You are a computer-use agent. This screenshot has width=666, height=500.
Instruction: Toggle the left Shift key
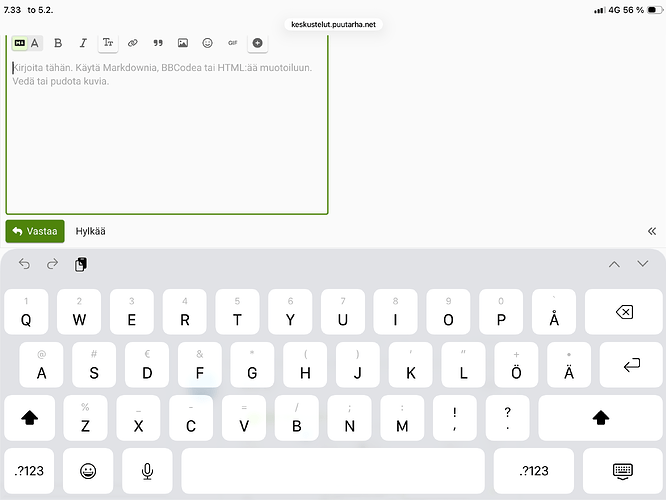[31, 417]
